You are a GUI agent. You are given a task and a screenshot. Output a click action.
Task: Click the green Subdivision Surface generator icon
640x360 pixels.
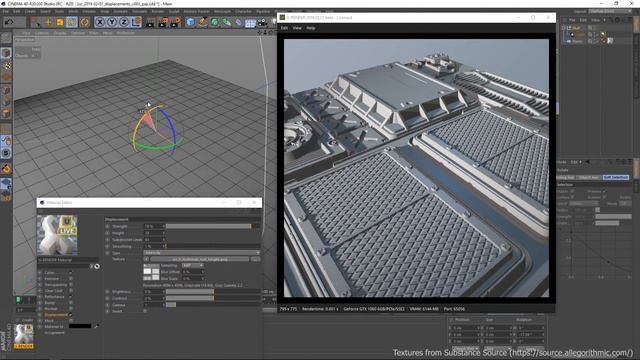click(x=215, y=22)
